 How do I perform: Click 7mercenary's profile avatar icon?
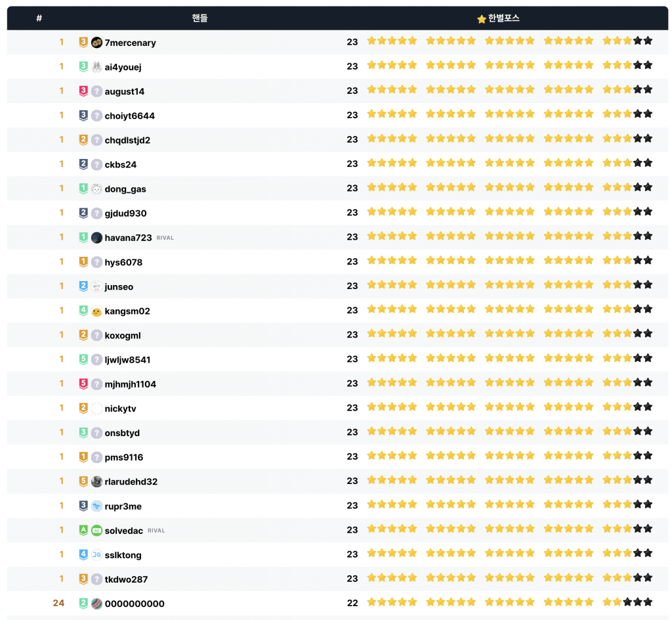tap(96, 43)
